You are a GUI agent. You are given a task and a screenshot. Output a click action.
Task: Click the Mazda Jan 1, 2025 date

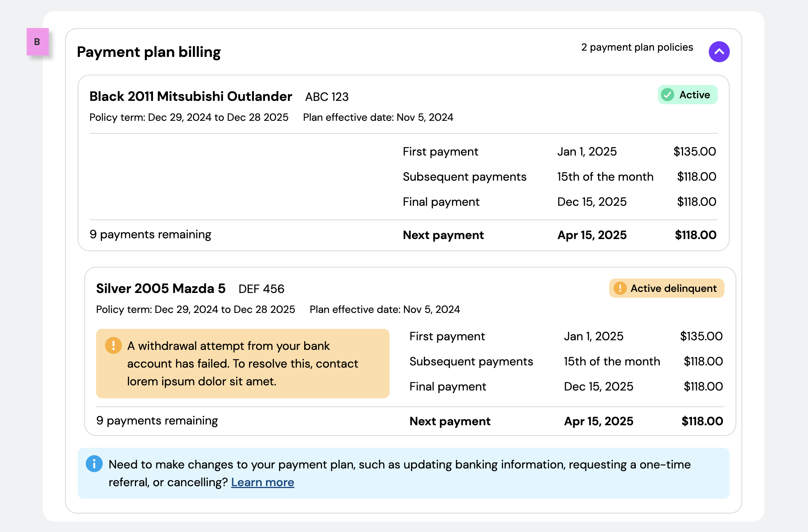[594, 336]
